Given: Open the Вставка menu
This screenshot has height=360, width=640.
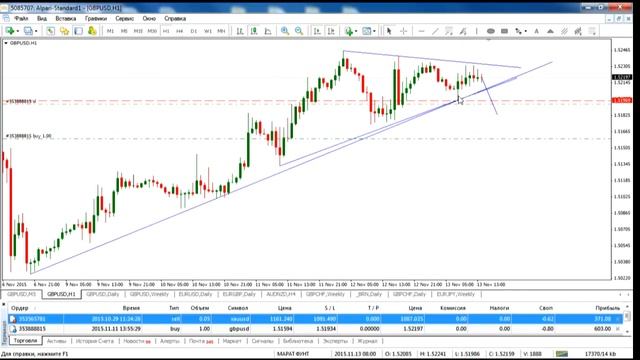Looking at the screenshot, I should [x=66, y=19].
